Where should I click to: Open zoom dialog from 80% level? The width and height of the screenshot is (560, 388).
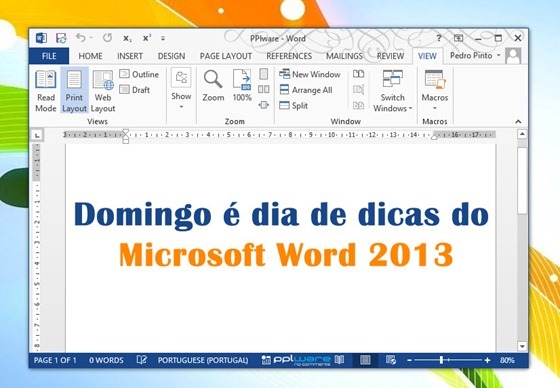[507, 360]
